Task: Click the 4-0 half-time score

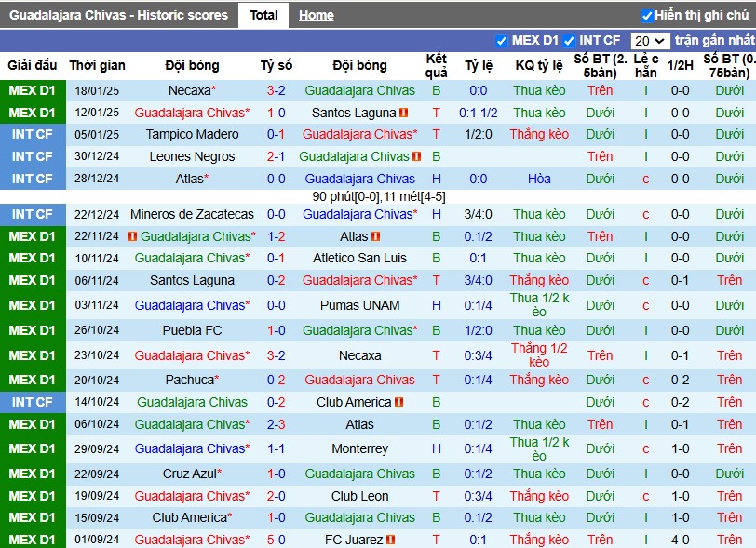Action: [x=680, y=540]
